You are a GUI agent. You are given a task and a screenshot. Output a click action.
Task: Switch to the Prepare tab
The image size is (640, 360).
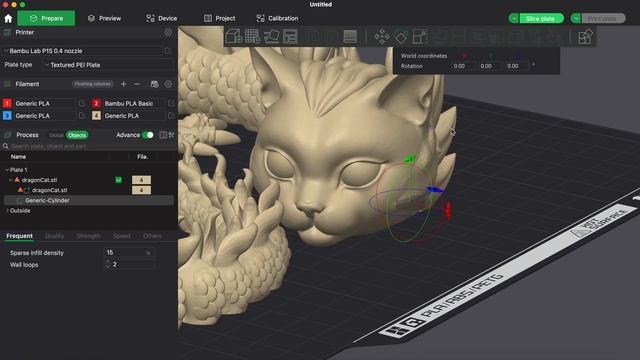[x=46, y=18]
